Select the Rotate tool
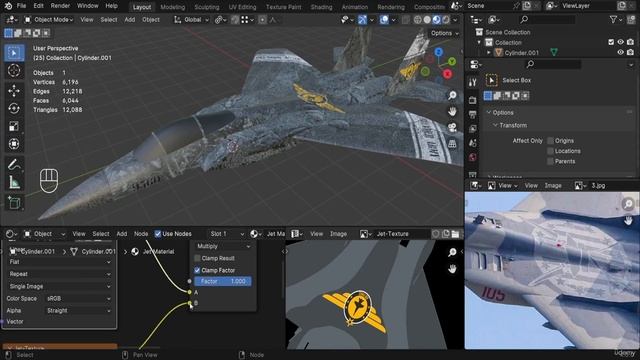 tap(14, 109)
